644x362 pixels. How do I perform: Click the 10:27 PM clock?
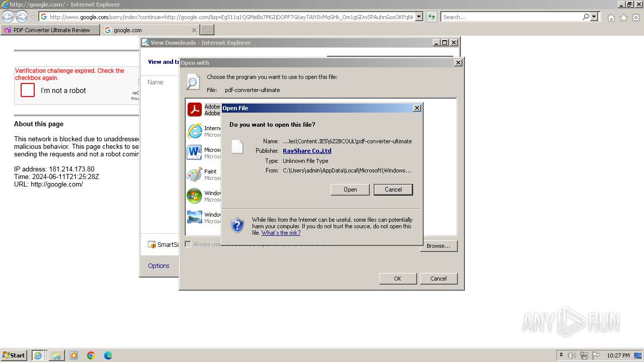tap(618, 355)
